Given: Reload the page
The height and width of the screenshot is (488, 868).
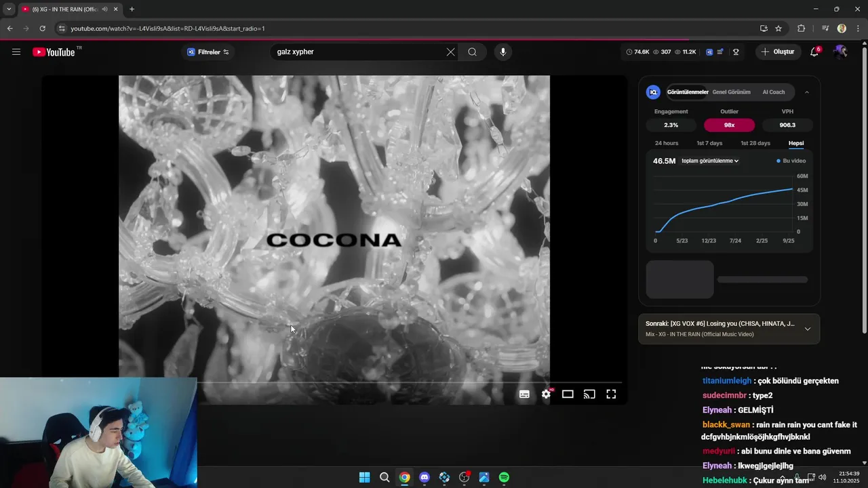Looking at the screenshot, I should 42,28.
